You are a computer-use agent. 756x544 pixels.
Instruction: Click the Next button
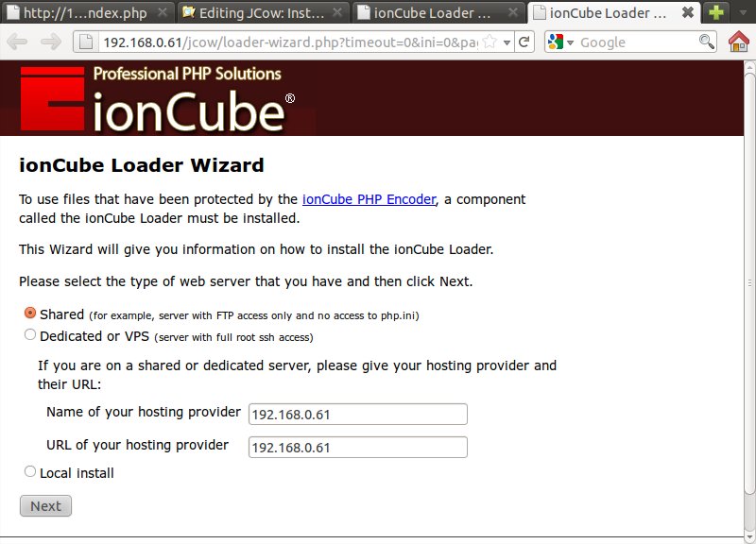(x=45, y=506)
